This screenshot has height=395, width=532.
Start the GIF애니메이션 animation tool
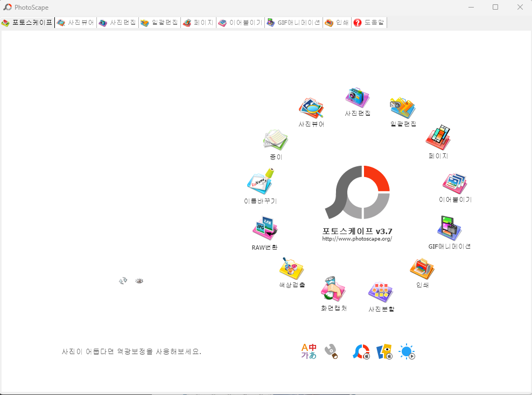coord(449,228)
